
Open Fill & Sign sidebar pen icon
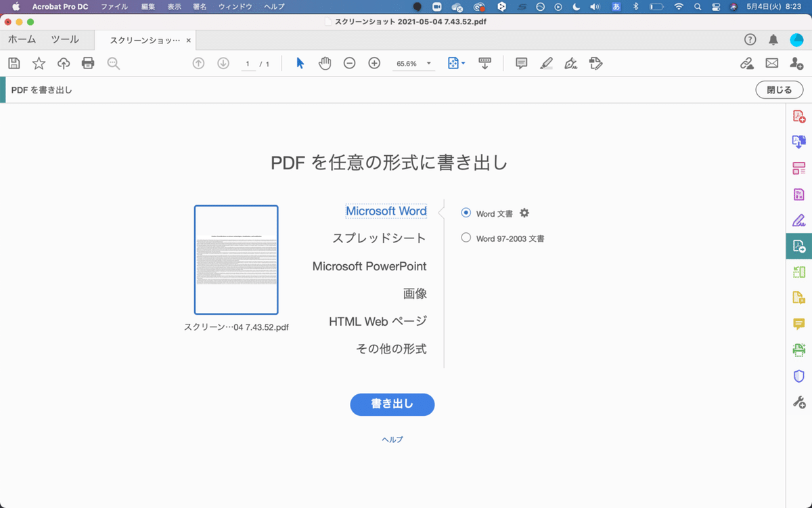click(799, 220)
